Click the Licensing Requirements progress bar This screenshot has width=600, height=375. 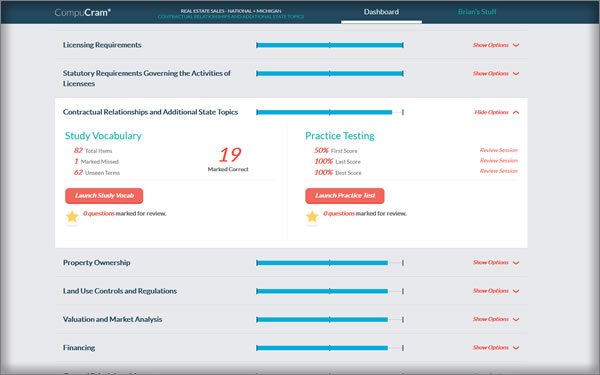click(x=329, y=45)
